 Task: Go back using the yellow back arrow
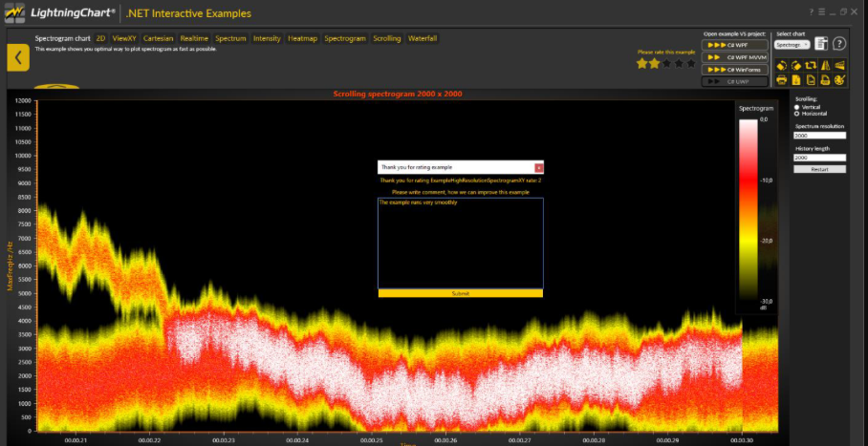coord(18,57)
